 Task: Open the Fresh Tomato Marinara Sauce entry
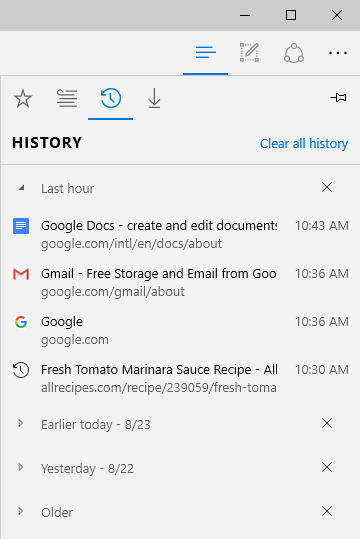click(181, 378)
